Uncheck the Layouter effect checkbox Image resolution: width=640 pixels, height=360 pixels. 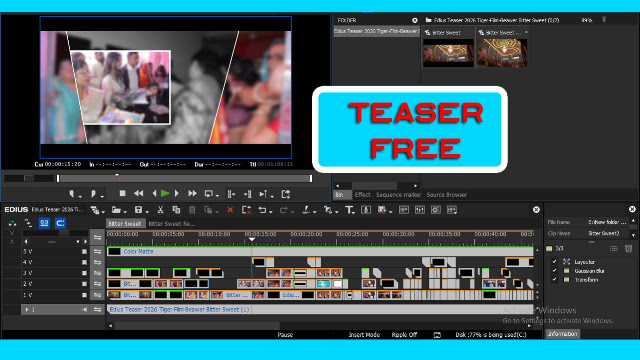554,262
